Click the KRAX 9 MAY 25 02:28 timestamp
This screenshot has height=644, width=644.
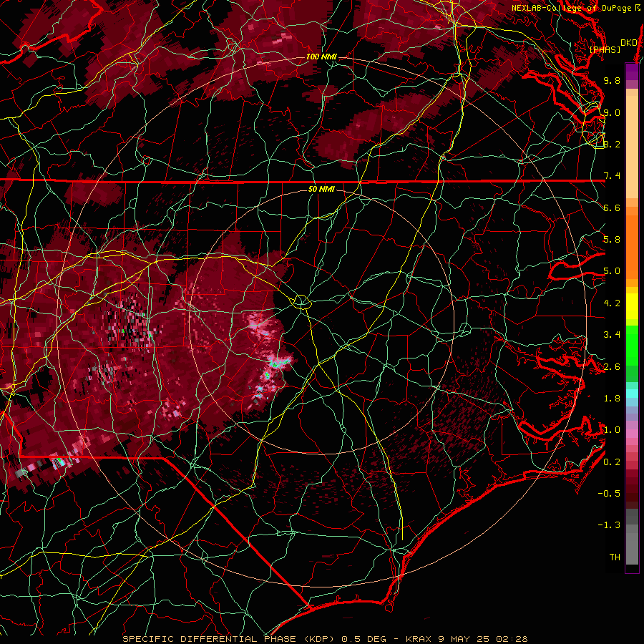(x=467, y=639)
